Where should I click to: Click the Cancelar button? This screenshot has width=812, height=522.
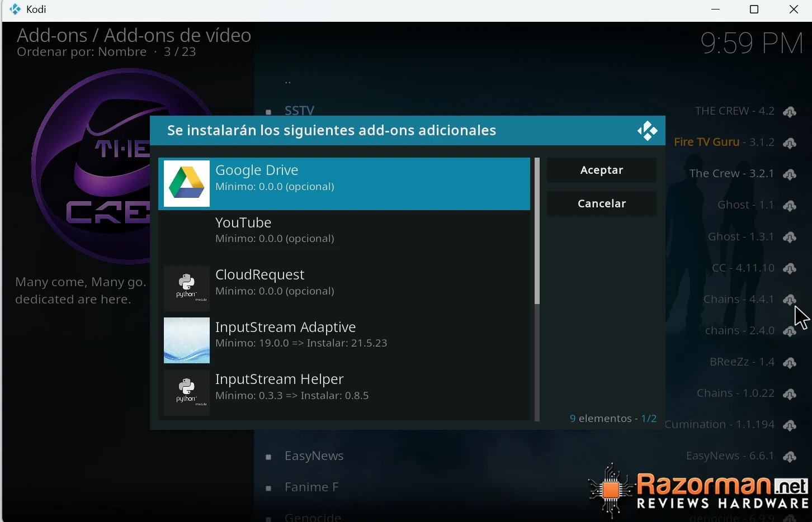tap(602, 203)
